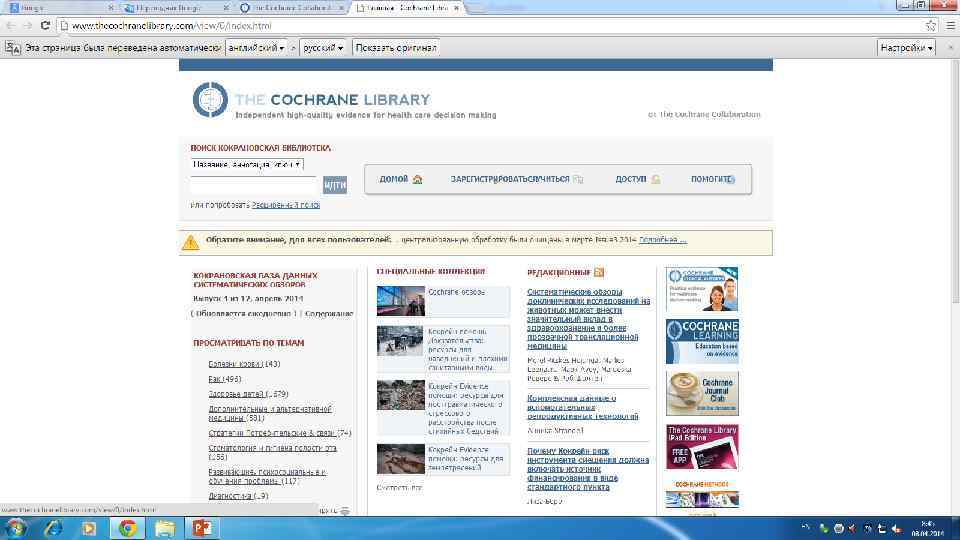Click the rubble disaster collection thumbnail
The image size is (960, 540).
pos(400,396)
